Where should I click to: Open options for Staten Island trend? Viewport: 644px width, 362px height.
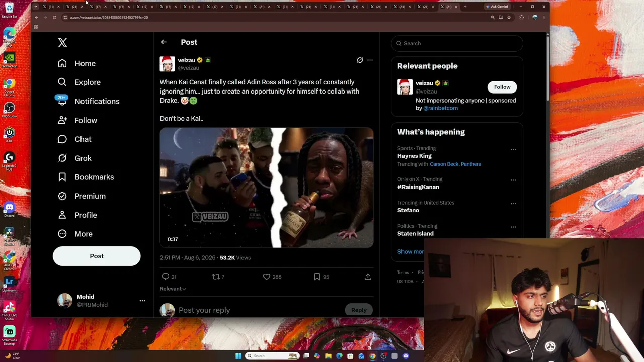[513, 227]
